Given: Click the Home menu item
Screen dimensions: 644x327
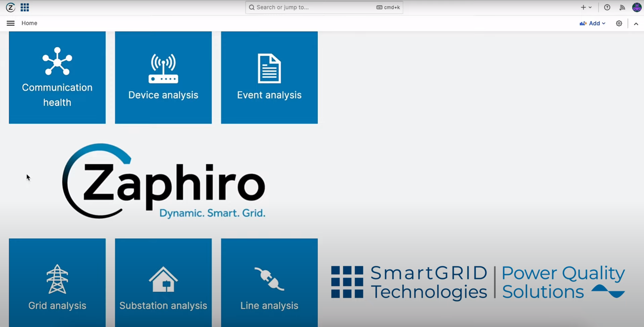Looking at the screenshot, I should 29,23.
